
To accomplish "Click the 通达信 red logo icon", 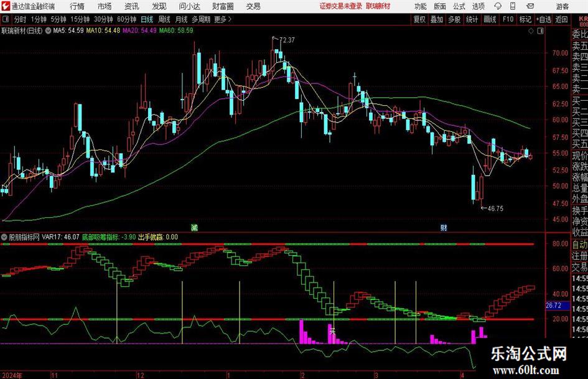I will 6,6.
